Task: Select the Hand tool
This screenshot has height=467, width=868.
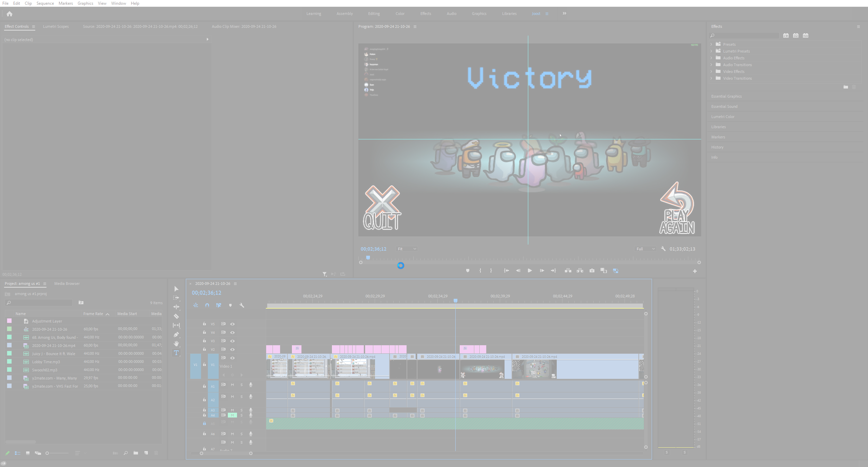Action: click(x=176, y=344)
